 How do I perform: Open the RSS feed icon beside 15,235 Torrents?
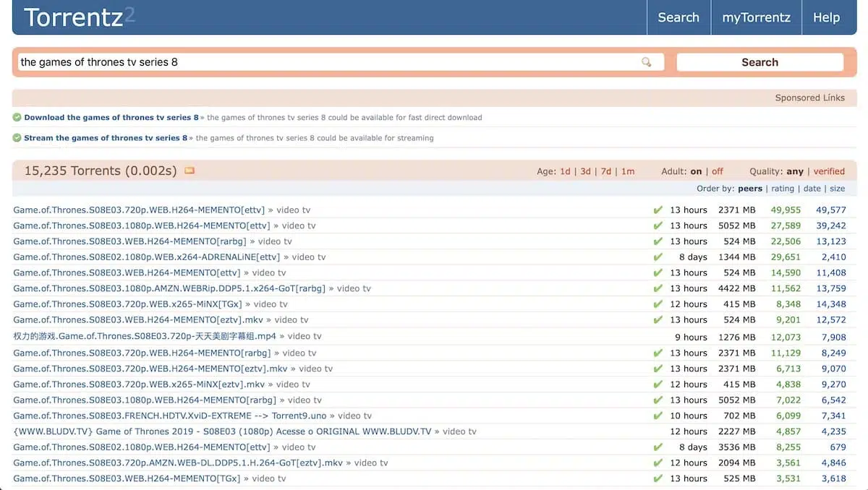pos(190,171)
